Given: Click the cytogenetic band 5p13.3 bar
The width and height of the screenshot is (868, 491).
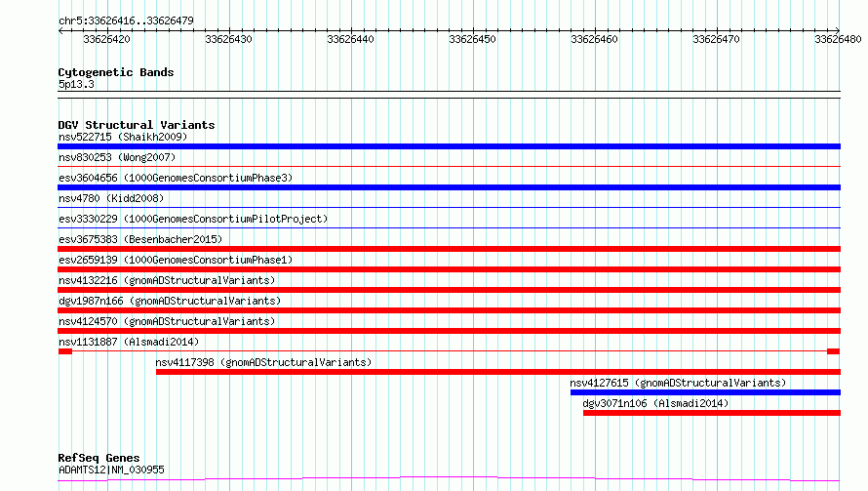Looking at the screenshot, I should (x=449, y=95).
